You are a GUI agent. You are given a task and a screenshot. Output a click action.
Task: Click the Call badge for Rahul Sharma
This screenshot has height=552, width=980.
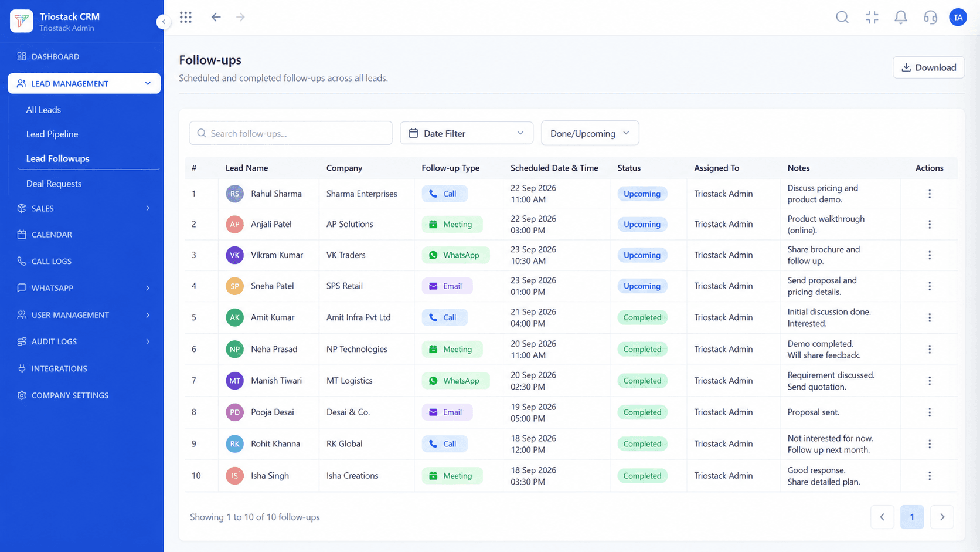(444, 194)
